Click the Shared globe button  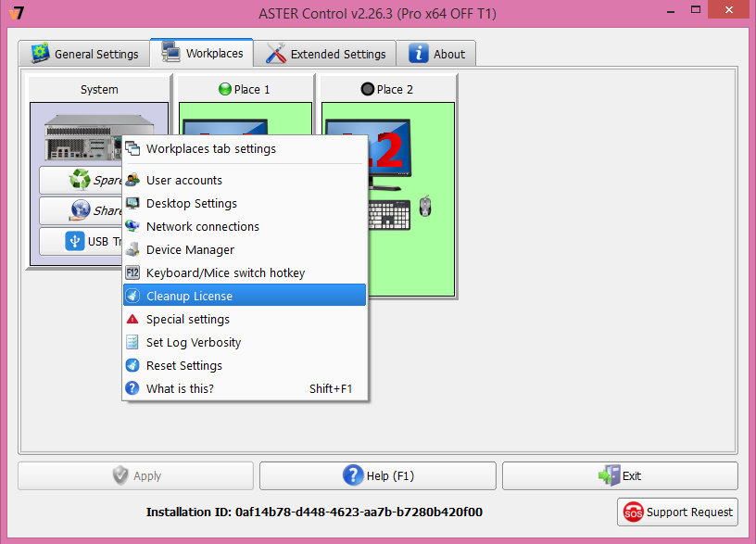pyautogui.click(x=81, y=210)
